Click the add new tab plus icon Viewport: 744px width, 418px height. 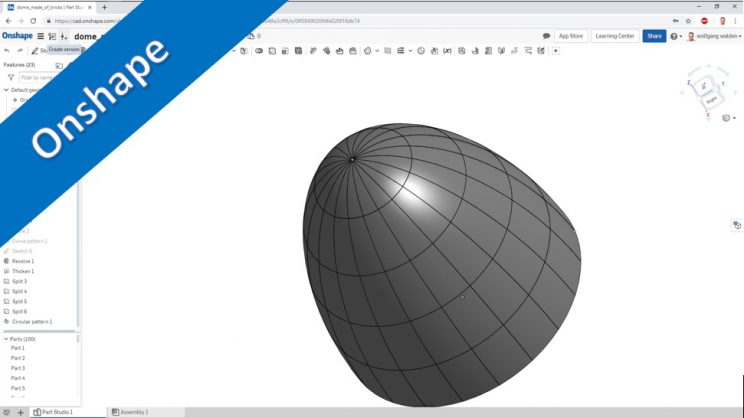tap(20, 412)
